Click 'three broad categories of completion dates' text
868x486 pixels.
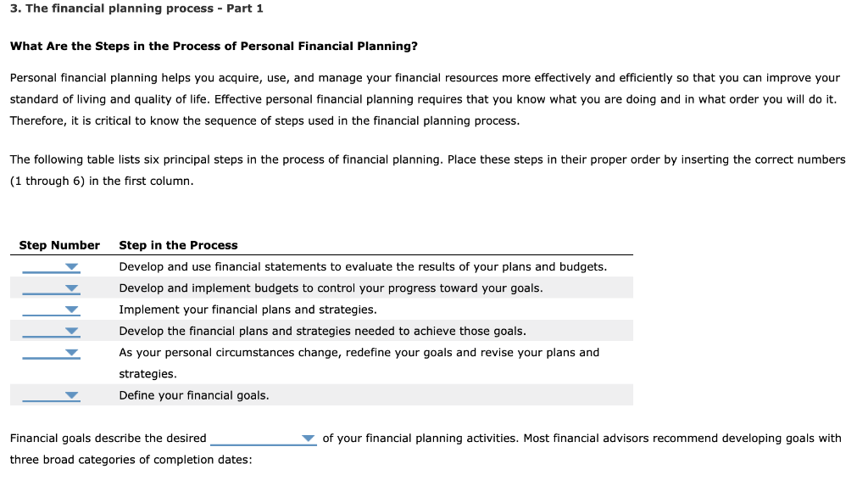tap(131, 460)
